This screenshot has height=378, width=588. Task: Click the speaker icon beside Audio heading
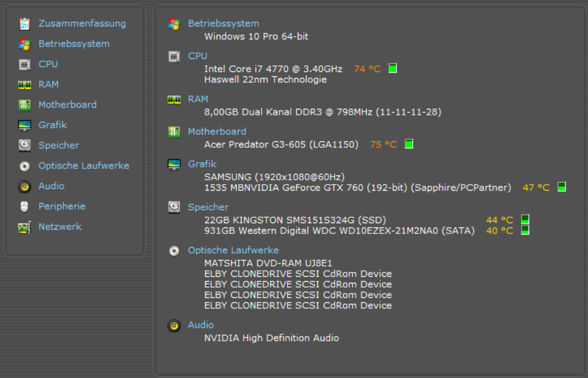[174, 325]
